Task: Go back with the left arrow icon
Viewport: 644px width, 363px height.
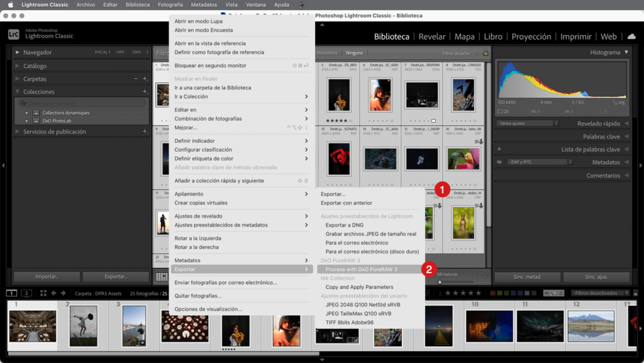Action: [x=53, y=293]
